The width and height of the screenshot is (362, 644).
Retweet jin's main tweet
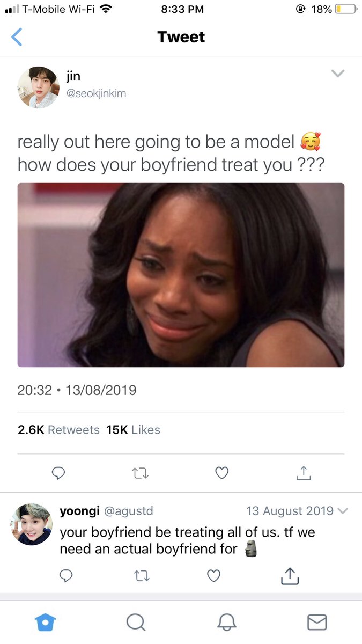[140, 473]
